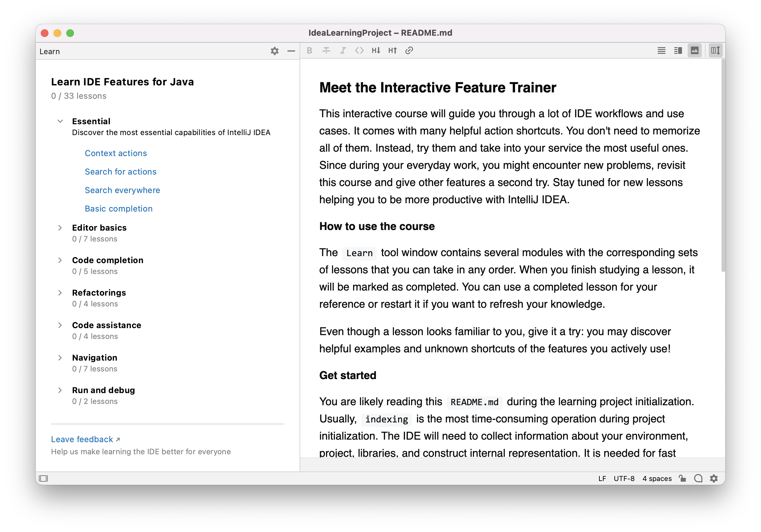The height and width of the screenshot is (532, 761).
Task: Click the 'Meet the Interactive Feature Trainer' heading
Action: [438, 88]
